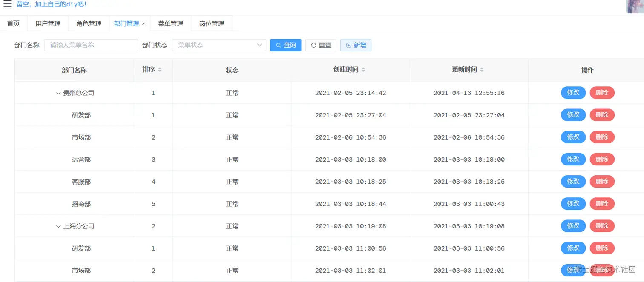Sort by 排序 column arrows
This screenshot has height=282, width=644.
coord(160,70)
